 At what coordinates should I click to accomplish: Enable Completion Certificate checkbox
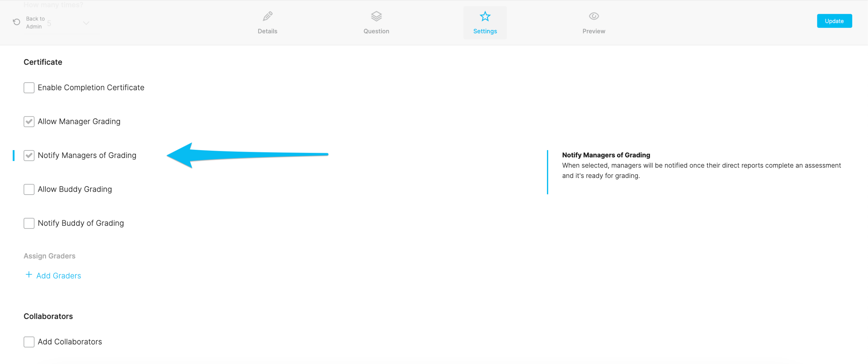[29, 88]
